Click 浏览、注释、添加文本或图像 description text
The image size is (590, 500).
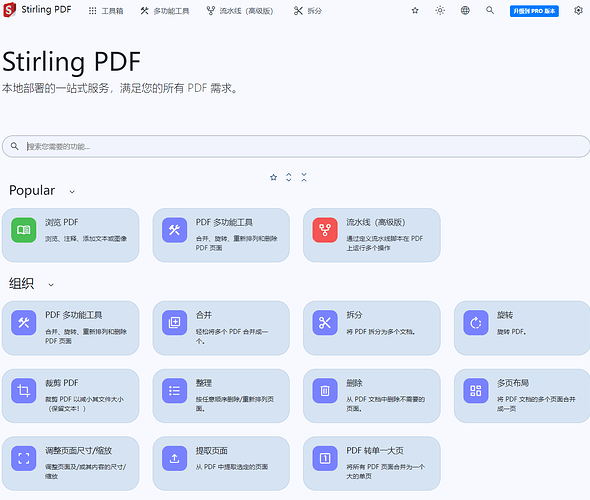(x=86, y=239)
